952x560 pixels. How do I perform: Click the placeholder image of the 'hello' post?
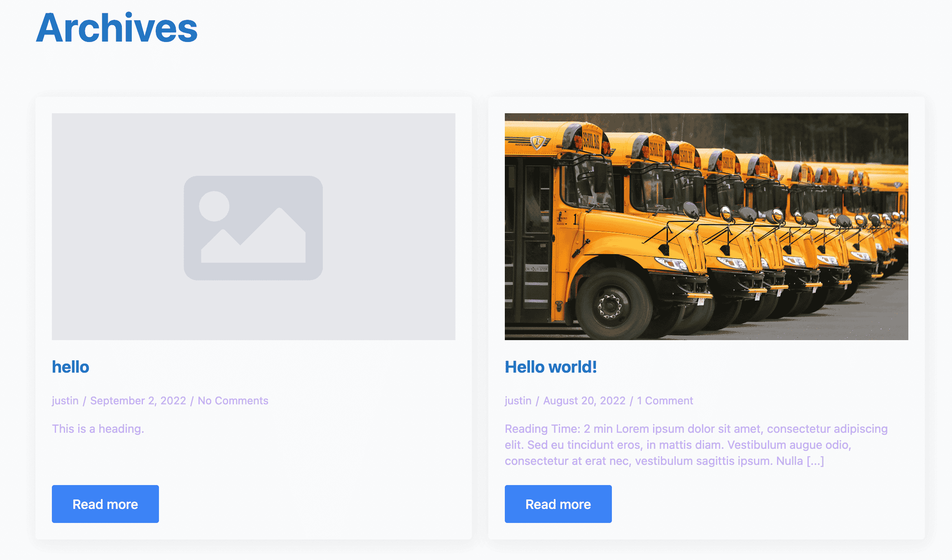254,226
